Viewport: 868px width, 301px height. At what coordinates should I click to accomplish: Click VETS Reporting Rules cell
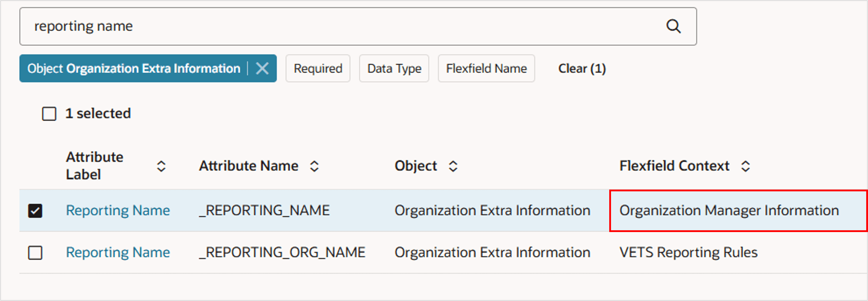[688, 252]
